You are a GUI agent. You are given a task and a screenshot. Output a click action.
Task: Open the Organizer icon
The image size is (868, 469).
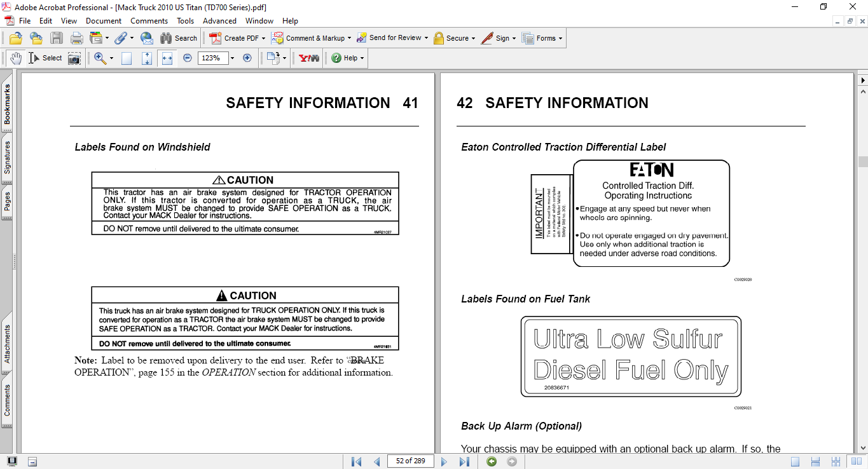pos(96,38)
